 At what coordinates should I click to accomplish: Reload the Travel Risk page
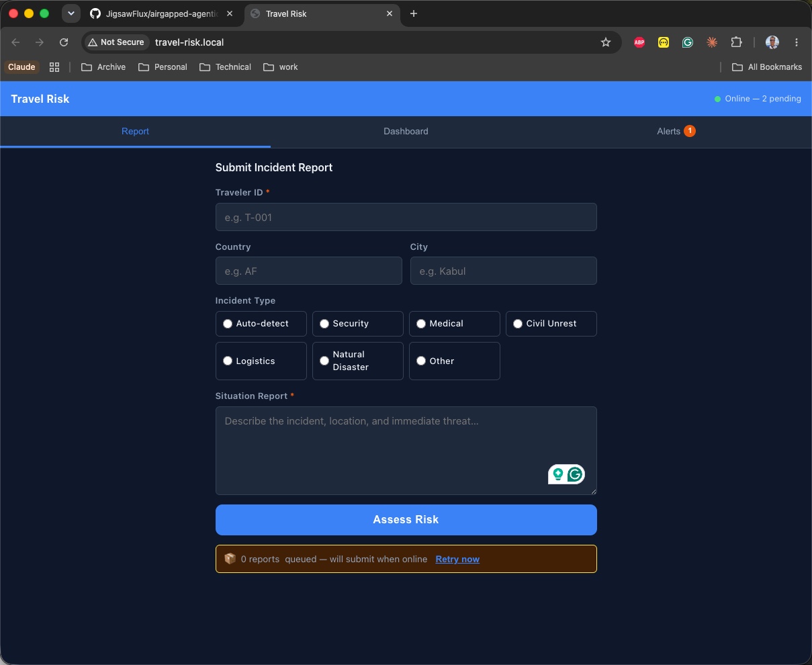point(64,42)
